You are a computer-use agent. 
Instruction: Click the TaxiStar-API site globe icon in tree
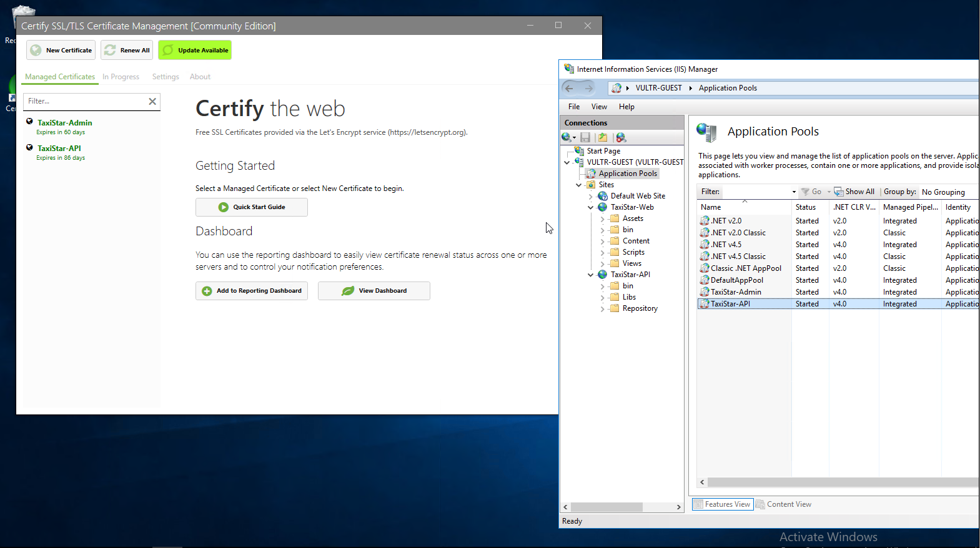click(603, 275)
